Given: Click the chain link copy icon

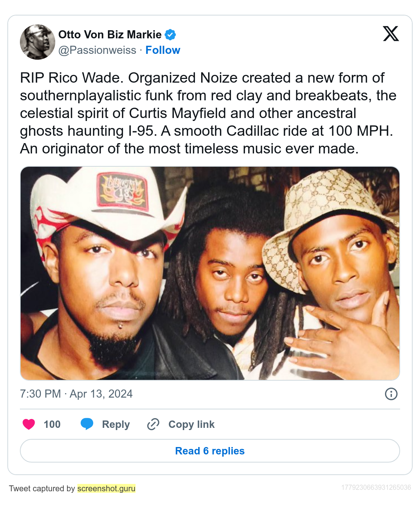Looking at the screenshot, I should point(153,424).
